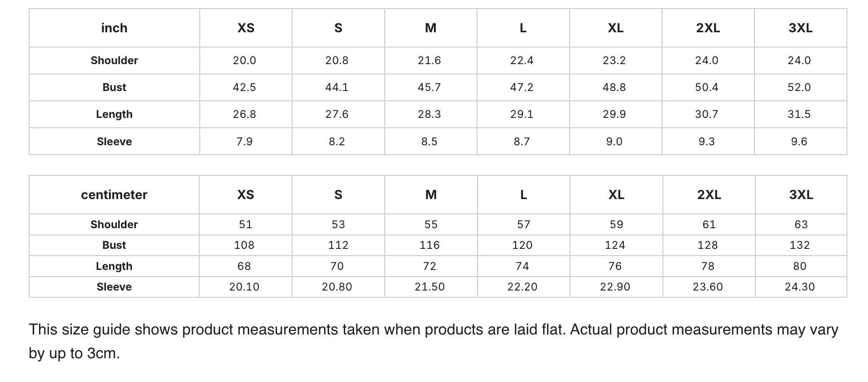Select the 59 shoulder value for XL
This screenshot has height=382, width=868.
[616, 225]
